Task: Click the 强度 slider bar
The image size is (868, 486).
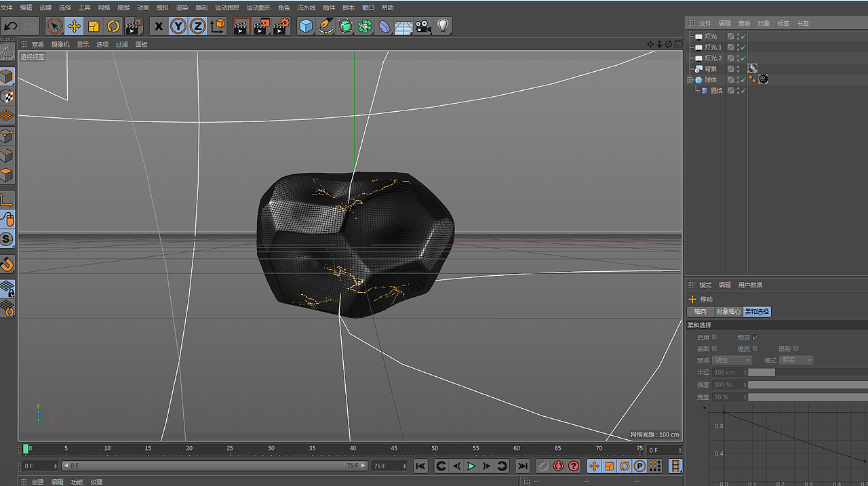Action: [x=808, y=384]
